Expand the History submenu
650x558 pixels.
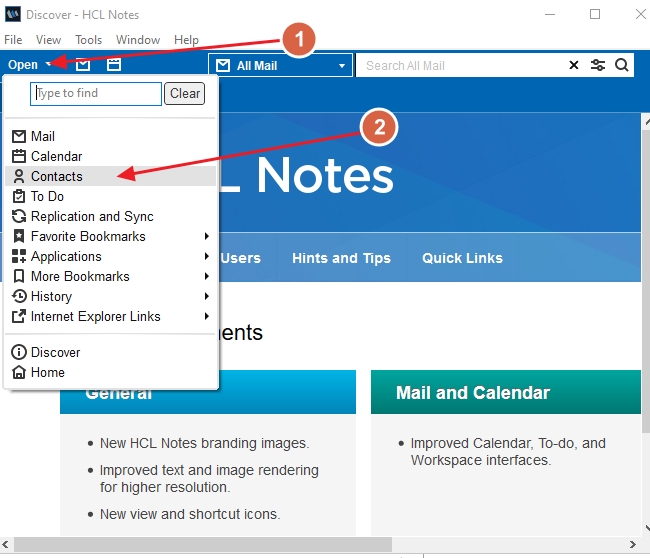point(110,296)
